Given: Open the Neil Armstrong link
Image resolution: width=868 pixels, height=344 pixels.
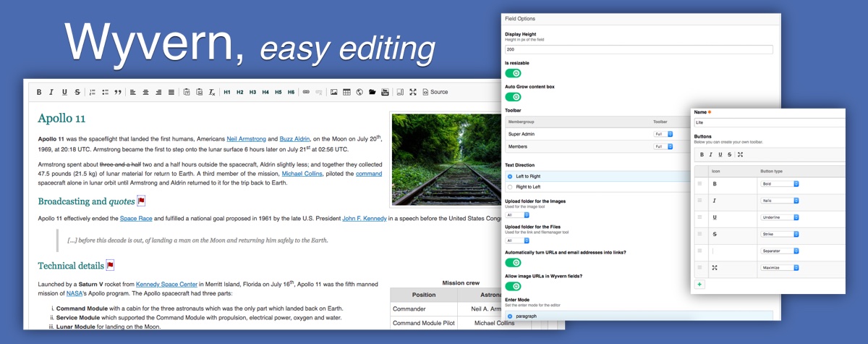Looking at the screenshot, I should tap(245, 138).
